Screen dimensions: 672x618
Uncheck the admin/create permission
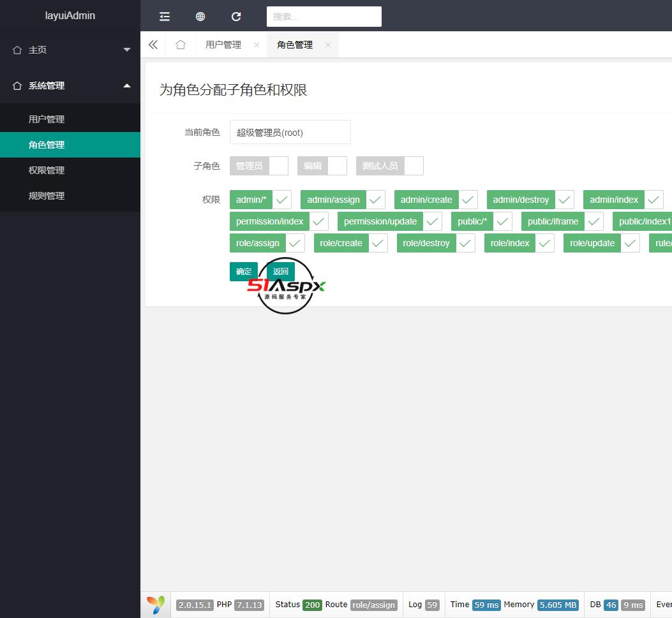click(436, 200)
